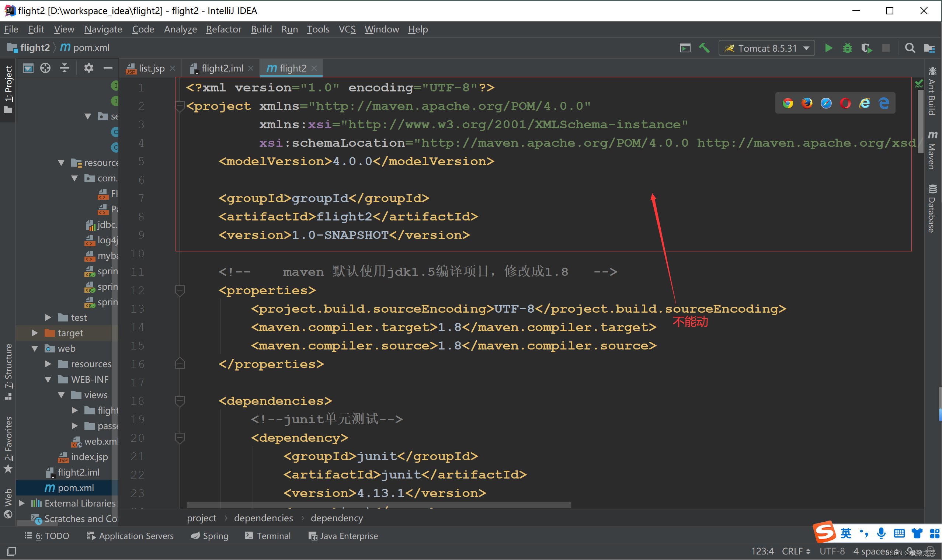The width and height of the screenshot is (942, 560).
Task: Open the Tomcat 8.5.31 configuration dropdown
Action: pyautogui.click(x=807, y=48)
